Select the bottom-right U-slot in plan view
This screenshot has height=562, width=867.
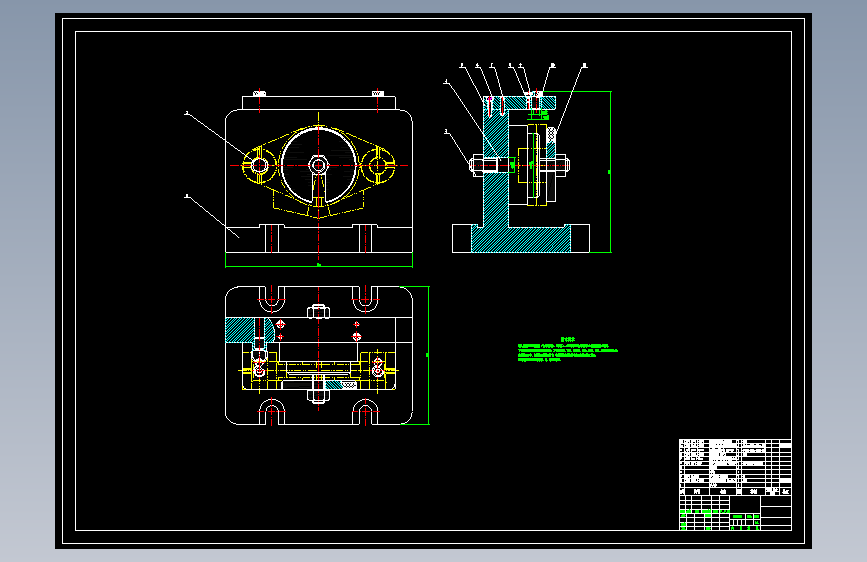(x=365, y=412)
